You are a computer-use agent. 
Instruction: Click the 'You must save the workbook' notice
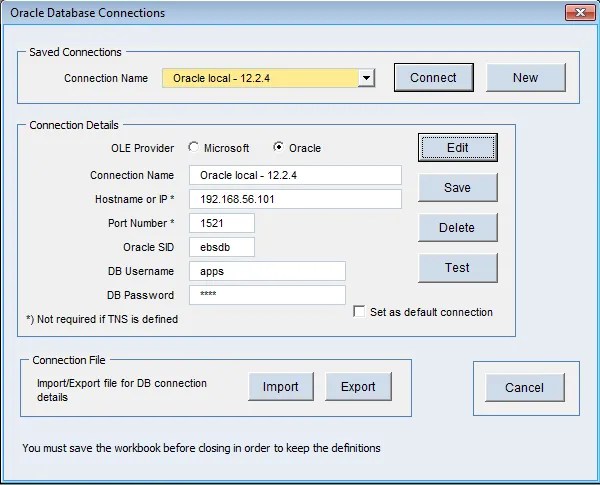tap(201, 448)
